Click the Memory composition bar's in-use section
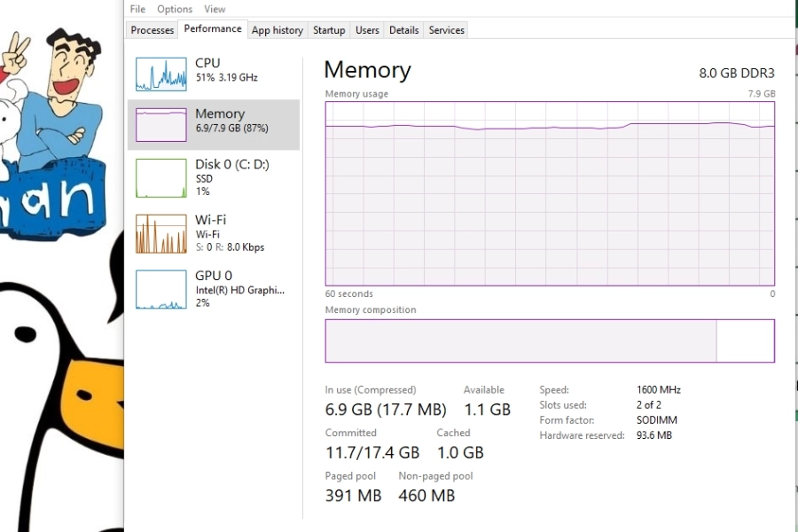The height and width of the screenshot is (532, 798). [x=520, y=341]
